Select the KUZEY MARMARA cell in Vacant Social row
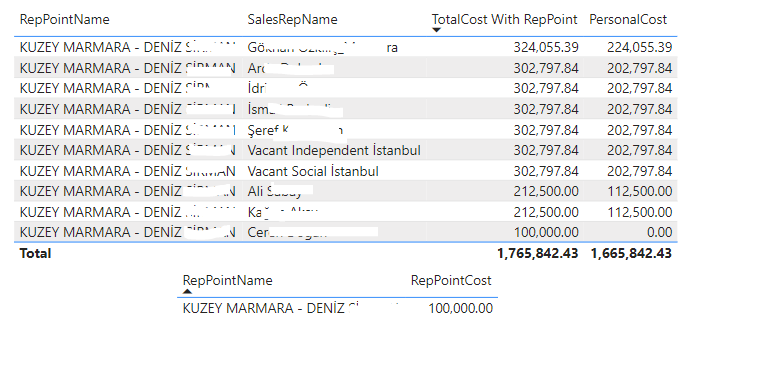 click(127, 171)
